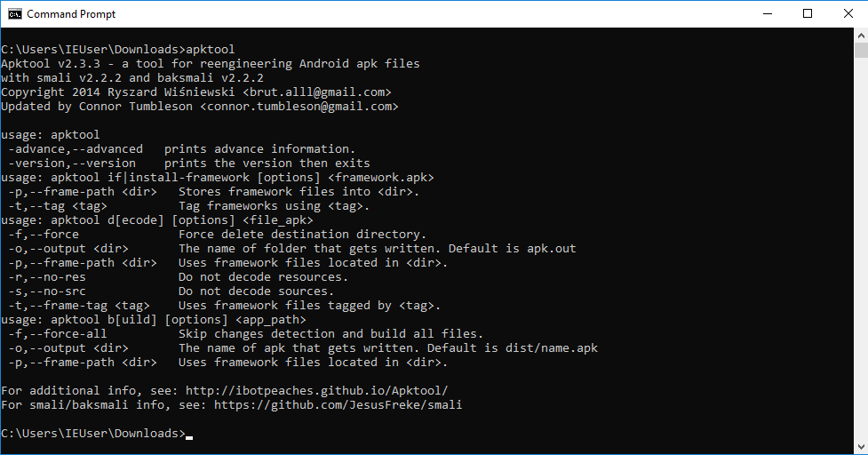This screenshot has width=868, height=455.
Task: Minimize the Command Prompt window
Action: [x=766, y=14]
